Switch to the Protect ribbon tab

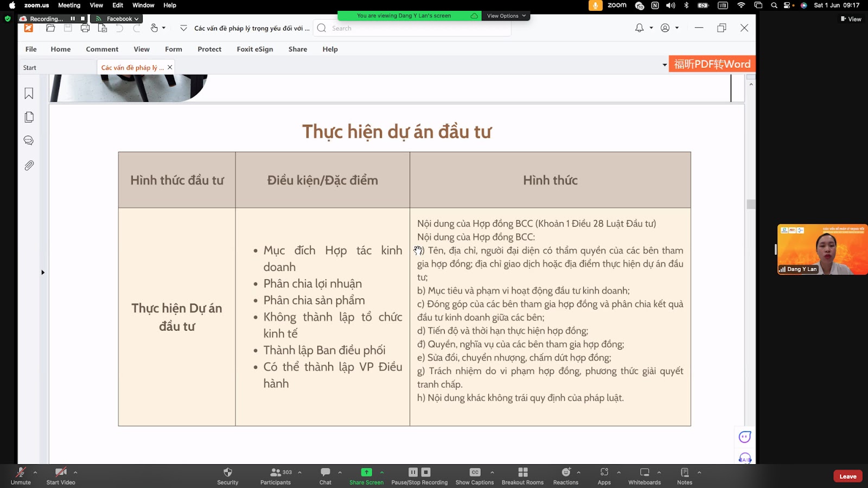(x=209, y=49)
